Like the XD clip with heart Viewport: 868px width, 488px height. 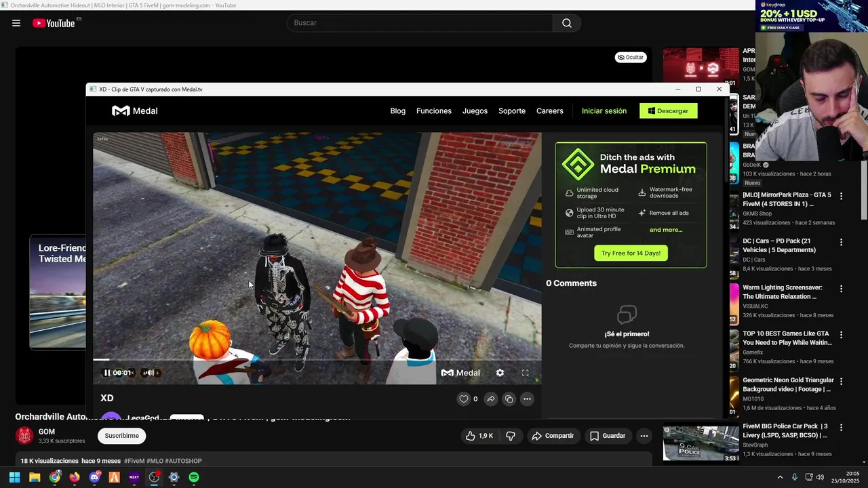click(x=464, y=399)
